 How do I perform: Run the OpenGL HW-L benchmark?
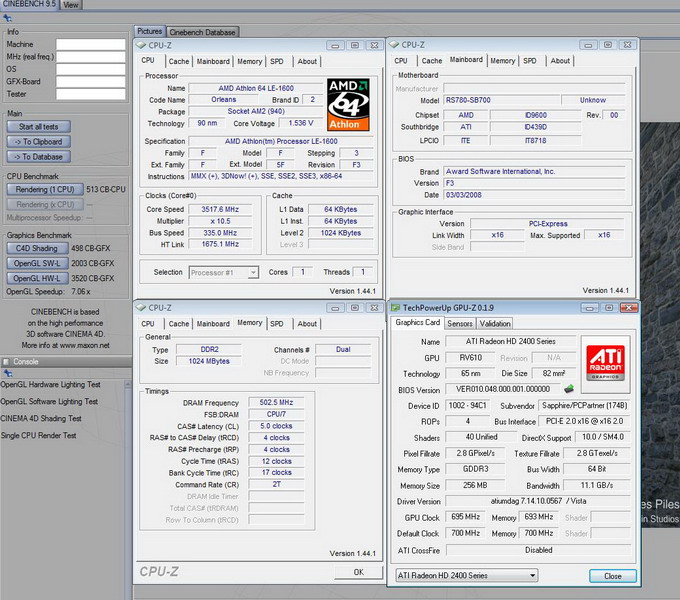pyautogui.click(x=38, y=278)
